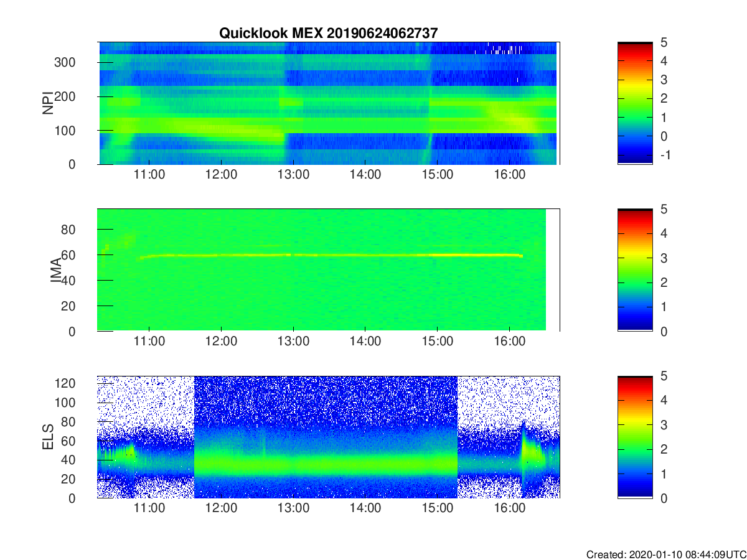
Task: Click inside the ELS spectrogram plot
Action: coord(328,437)
